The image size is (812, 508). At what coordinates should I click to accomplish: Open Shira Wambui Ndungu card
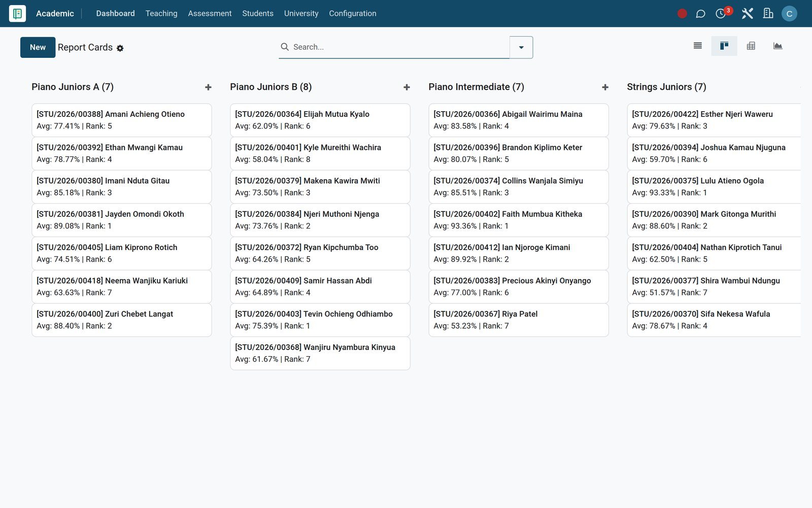pyautogui.click(x=714, y=287)
